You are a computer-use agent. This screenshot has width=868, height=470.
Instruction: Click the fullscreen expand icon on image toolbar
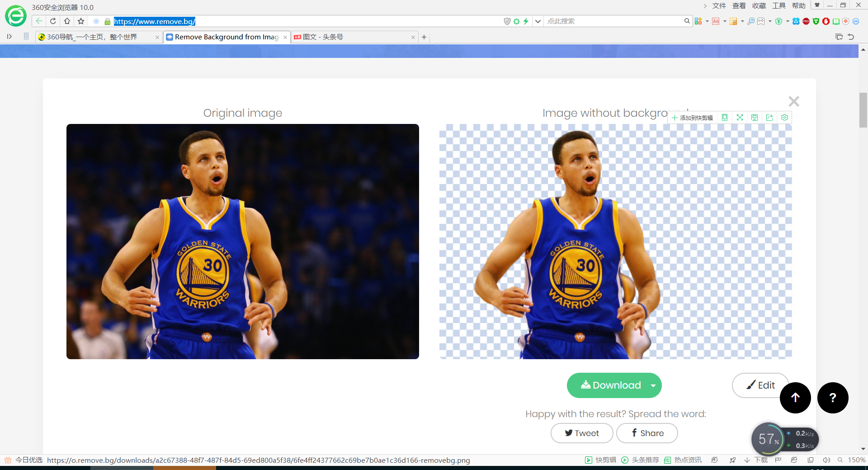740,118
